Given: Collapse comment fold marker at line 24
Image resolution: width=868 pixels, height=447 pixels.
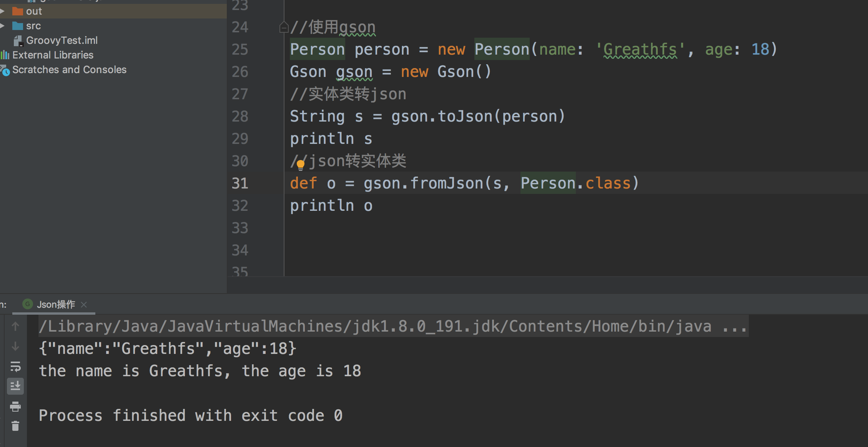Looking at the screenshot, I should pyautogui.click(x=284, y=27).
